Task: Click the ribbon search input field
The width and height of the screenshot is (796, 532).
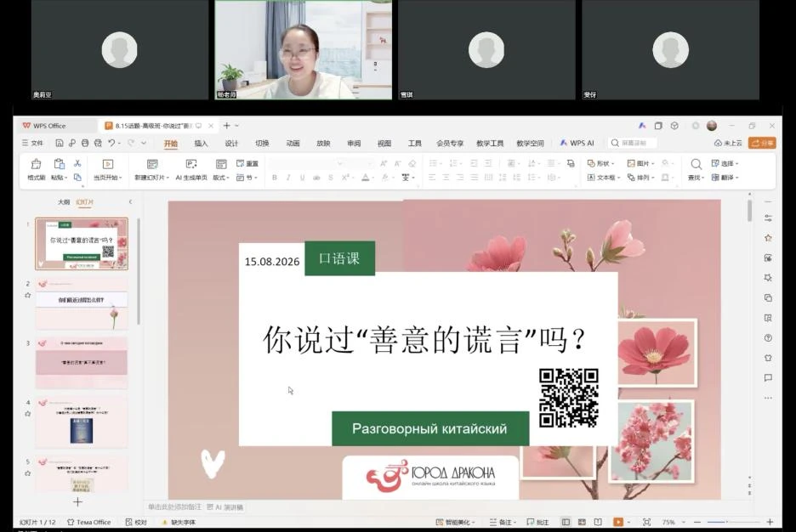Action: (633, 143)
